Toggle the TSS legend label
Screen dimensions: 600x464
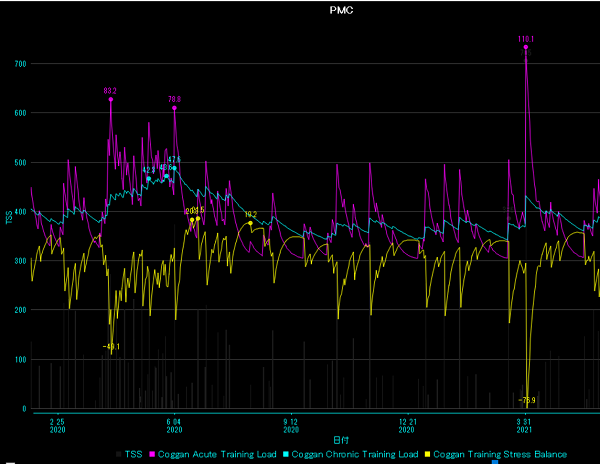tap(134, 454)
